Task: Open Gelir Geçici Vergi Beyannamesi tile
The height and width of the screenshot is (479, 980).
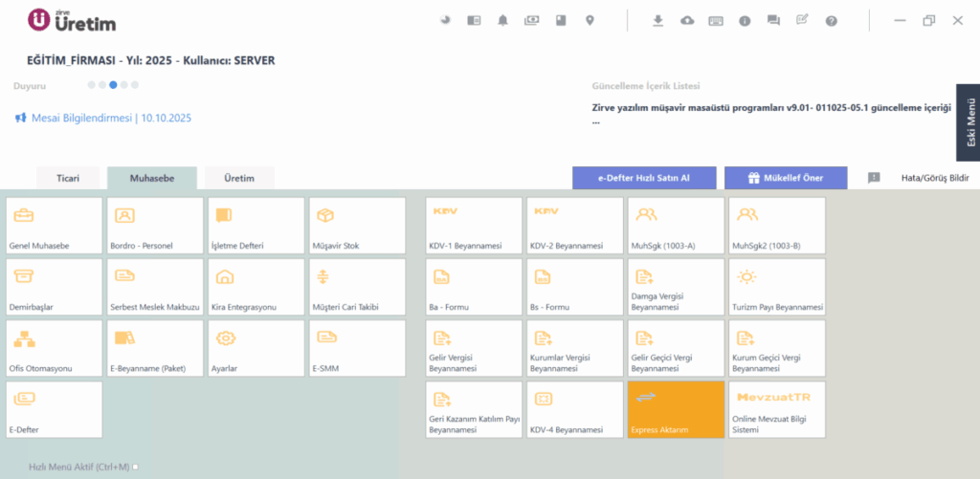Action: coord(677,348)
